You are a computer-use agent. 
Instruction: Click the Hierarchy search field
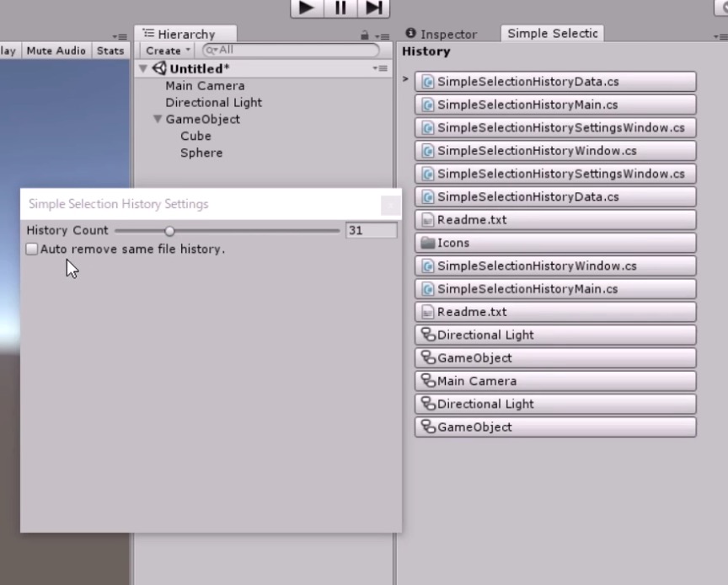tap(291, 51)
